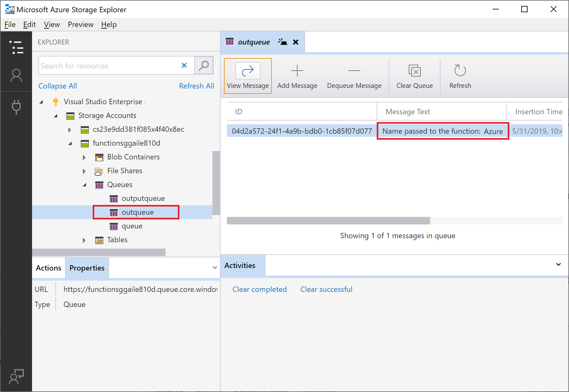Expand the Blob Containers node

84,157
